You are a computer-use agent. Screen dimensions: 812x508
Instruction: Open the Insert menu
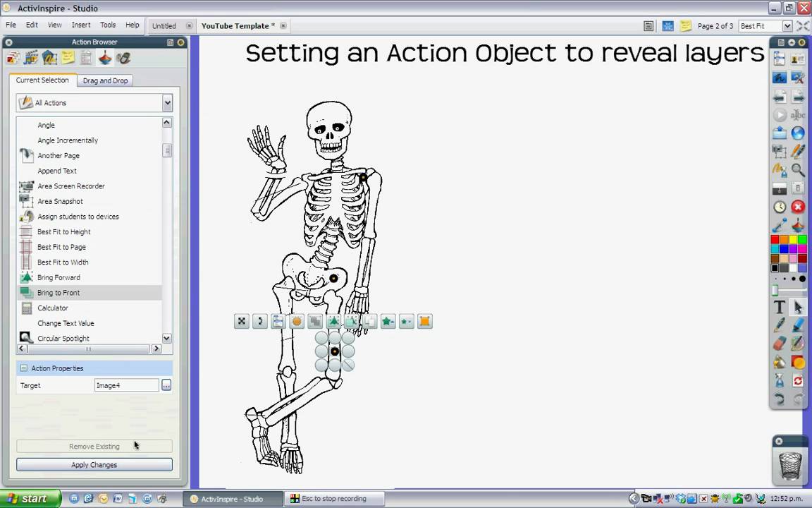(x=81, y=25)
